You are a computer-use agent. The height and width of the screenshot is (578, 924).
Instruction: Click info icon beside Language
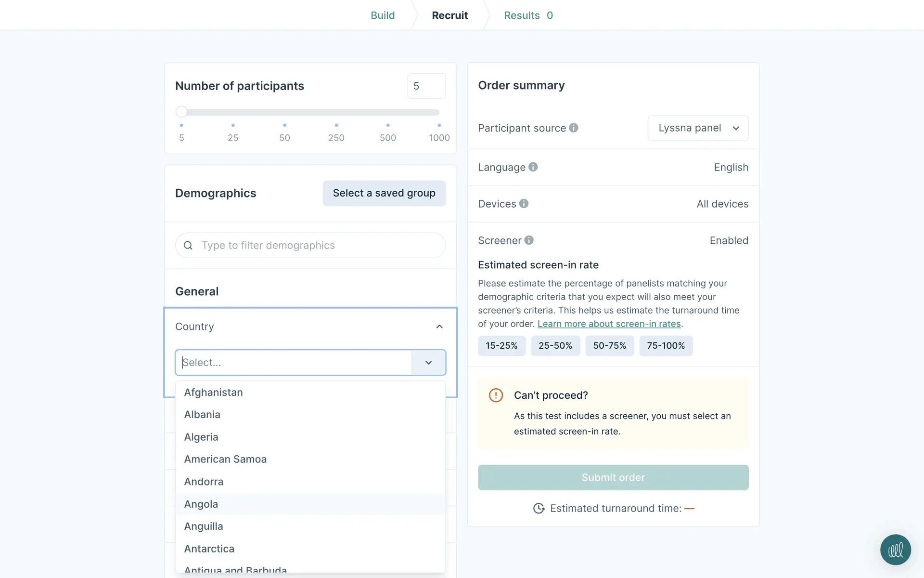(533, 167)
